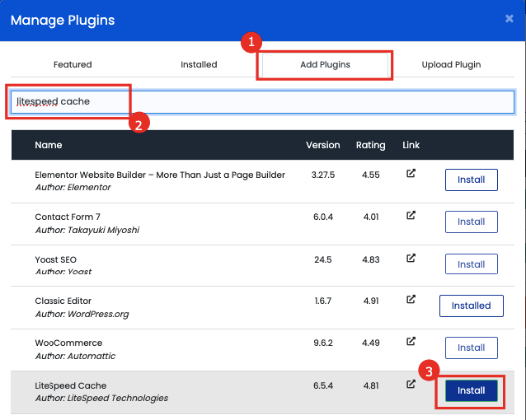Click version 6.0.4 of Contact Form 7

(x=323, y=217)
